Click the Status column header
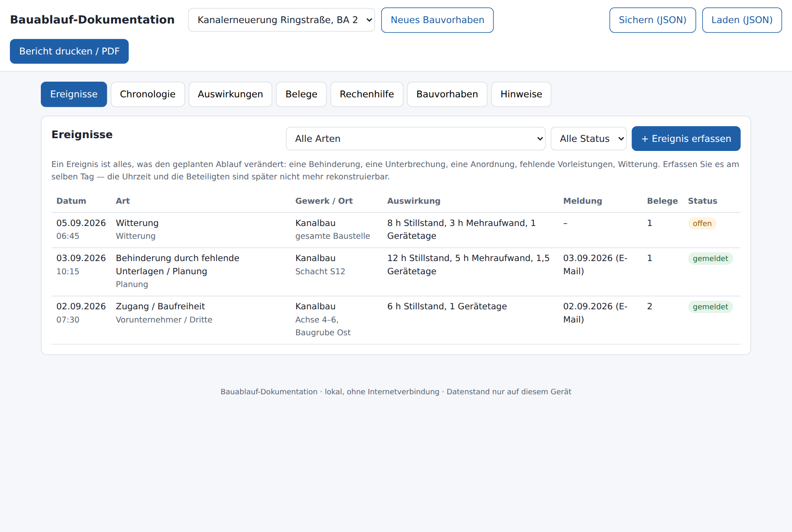The height and width of the screenshot is (532, 792). pyautogui.click(x=702, y=201)
